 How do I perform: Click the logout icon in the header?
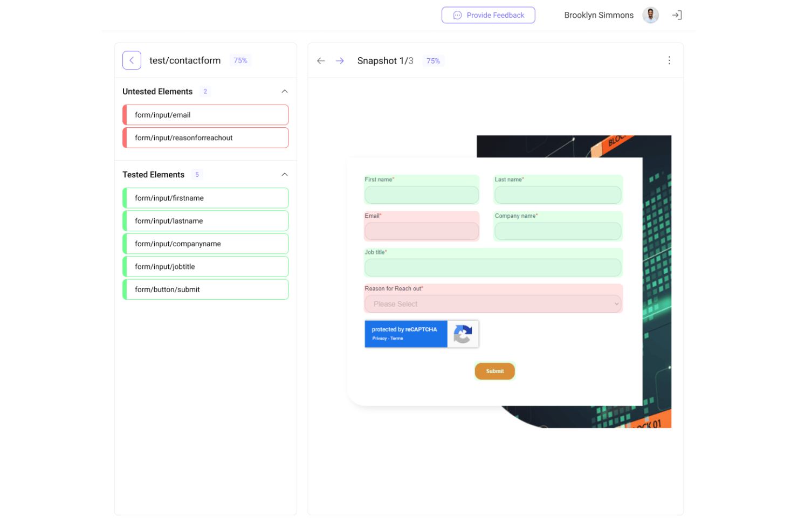(677, 15)
